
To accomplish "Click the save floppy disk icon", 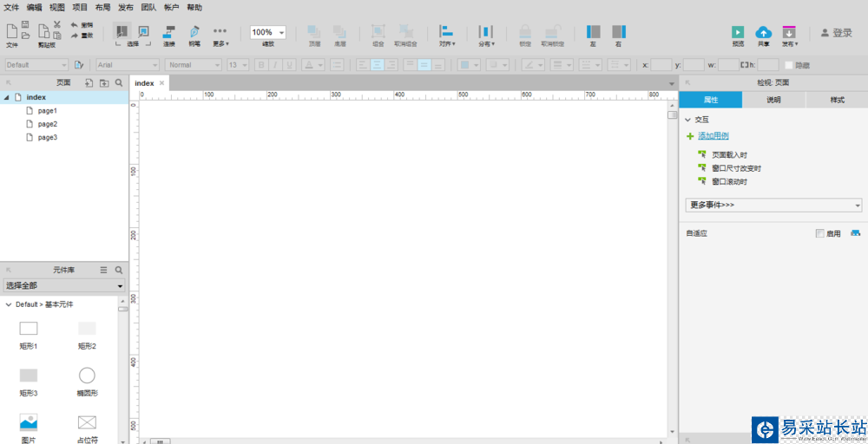I will (x=25, y=24).
